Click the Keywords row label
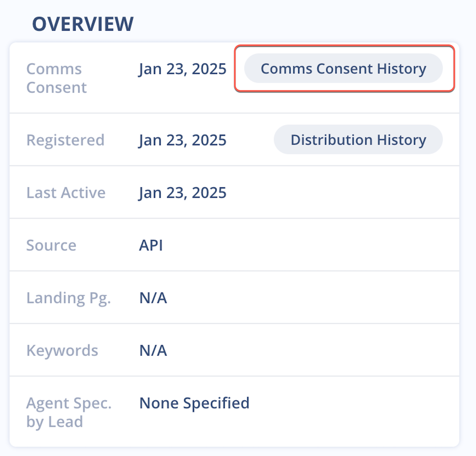 [x=62, y=350]
